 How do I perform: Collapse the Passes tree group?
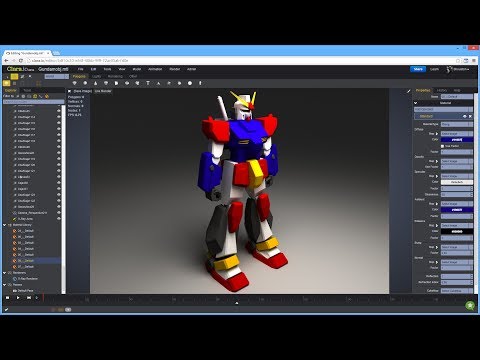pyautogui.click(x=5, y=285)
